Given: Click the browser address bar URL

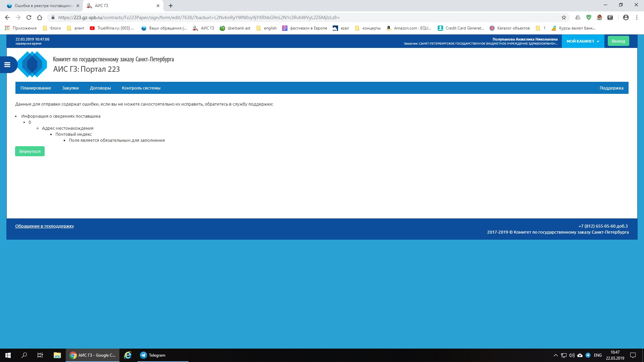Looking at the screenshot, I should pos(199,17).
